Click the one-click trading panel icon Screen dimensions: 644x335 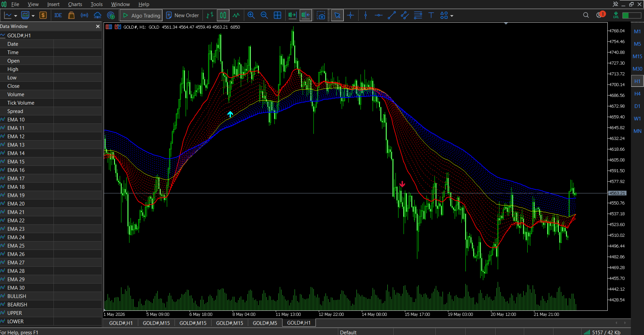(109, 27)
